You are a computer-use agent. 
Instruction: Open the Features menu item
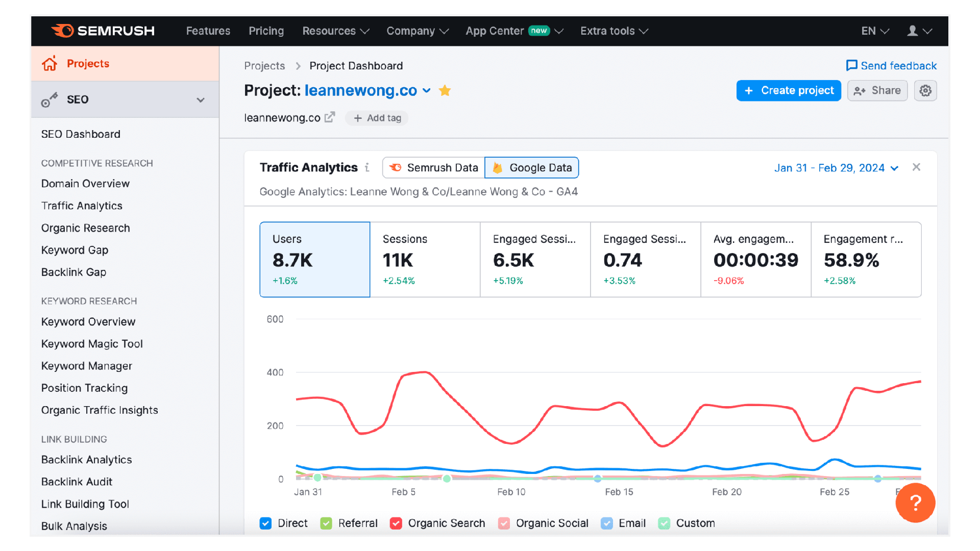(208, 31)
